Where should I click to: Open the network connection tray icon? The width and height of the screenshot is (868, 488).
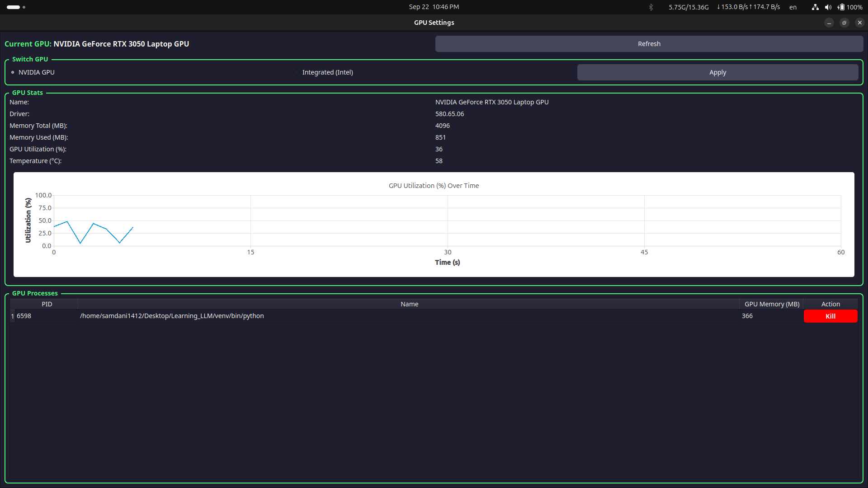[815, 7]
